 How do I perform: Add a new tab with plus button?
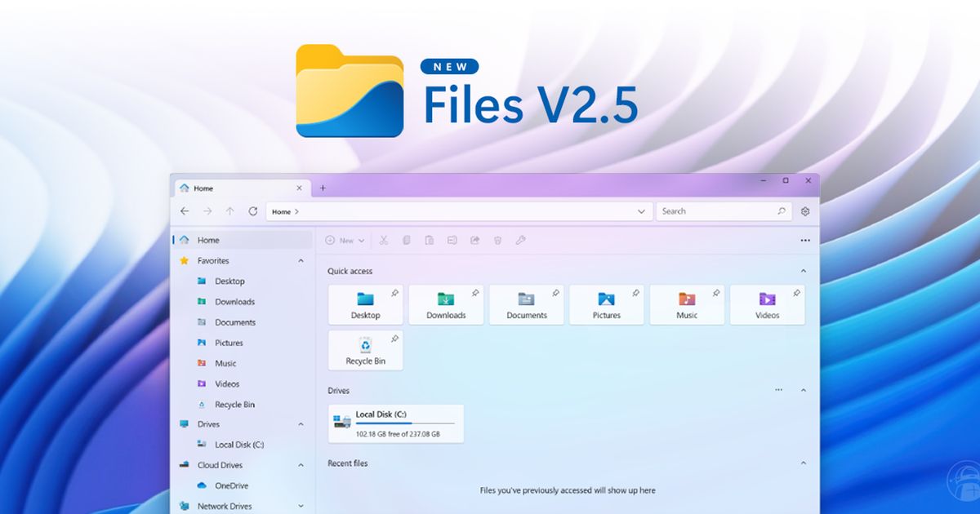[x=323, y=188]
